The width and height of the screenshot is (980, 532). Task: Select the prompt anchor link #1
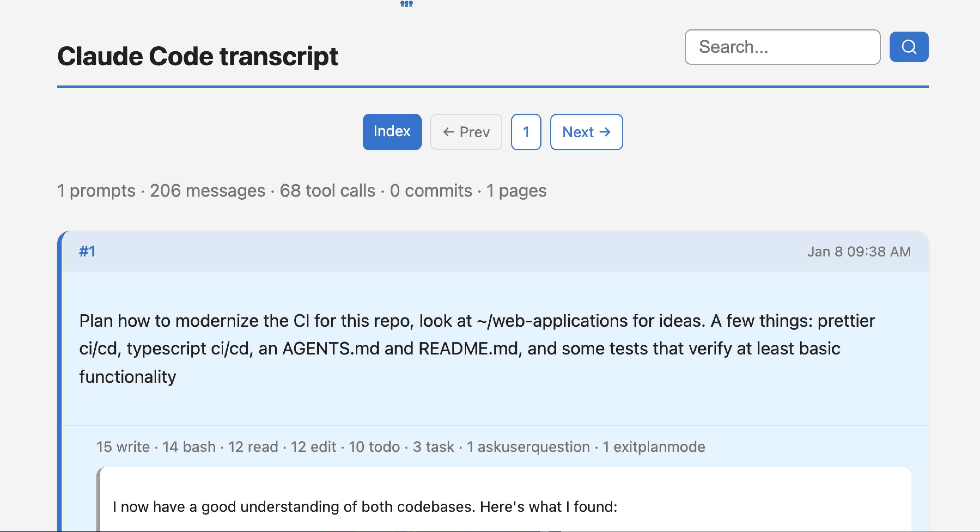pyautogui.click(x=87, y=251)
